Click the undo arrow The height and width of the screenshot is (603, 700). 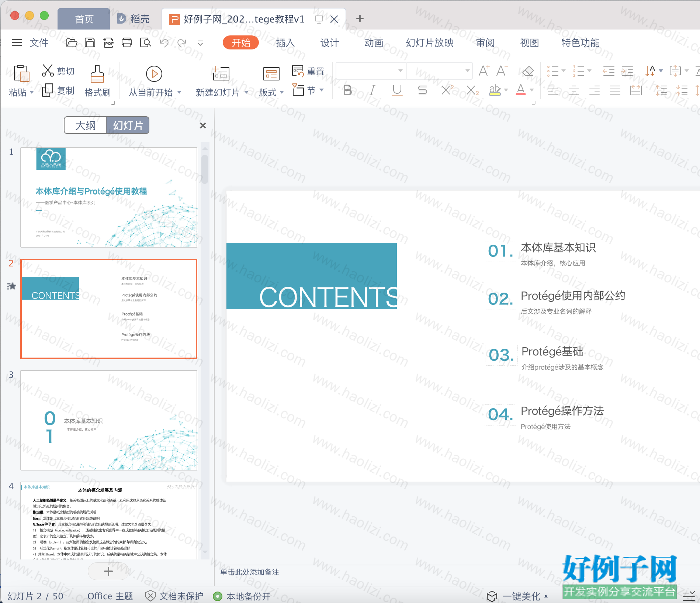(164, 43)
